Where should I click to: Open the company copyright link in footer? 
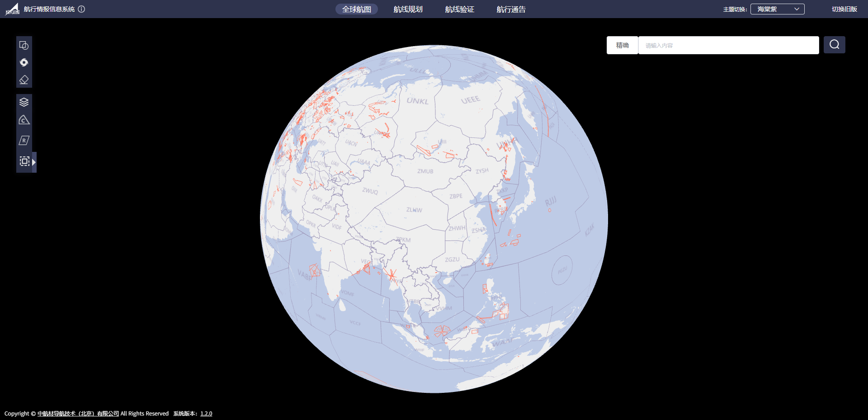(78, 414)
